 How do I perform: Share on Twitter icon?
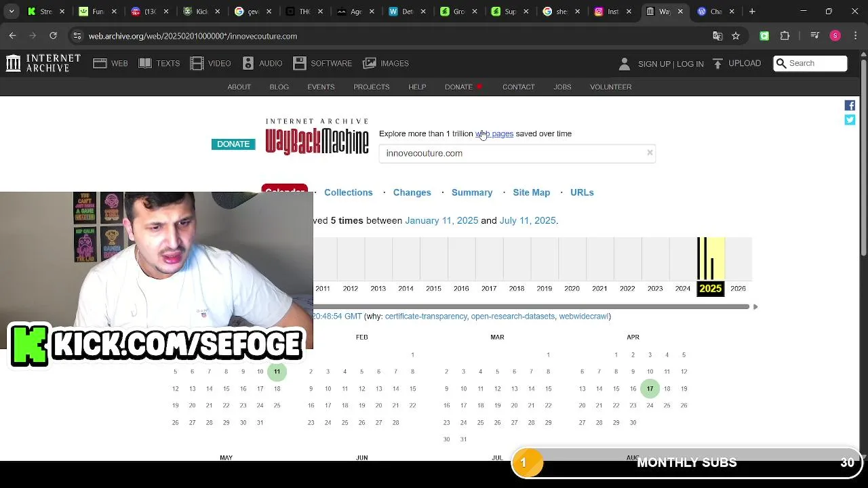pos(850,120)
